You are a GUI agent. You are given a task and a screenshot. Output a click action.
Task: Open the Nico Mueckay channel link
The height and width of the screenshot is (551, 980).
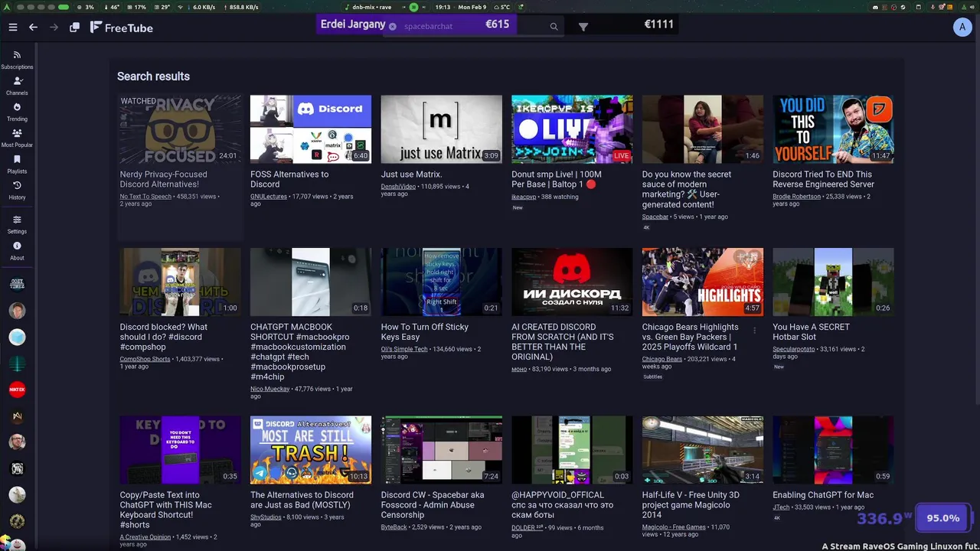pyautogui.click(x=270, y=389)
